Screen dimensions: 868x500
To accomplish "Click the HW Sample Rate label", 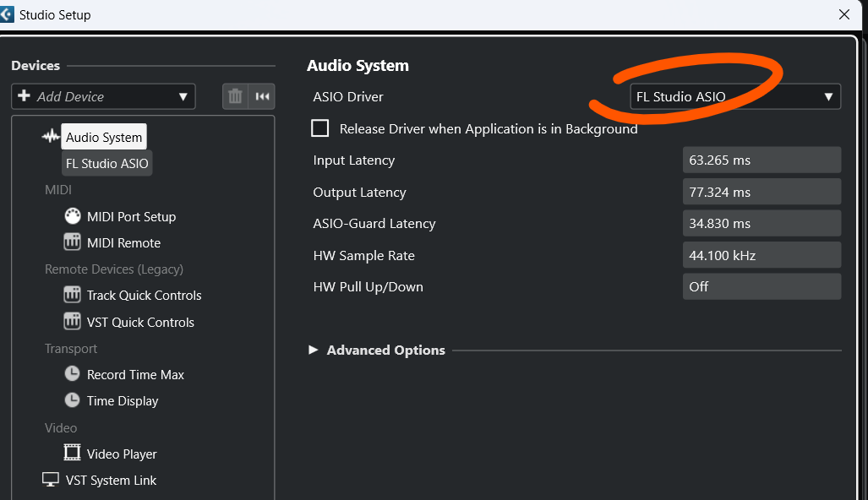I will pyautogui.click(x=363, y=256).
